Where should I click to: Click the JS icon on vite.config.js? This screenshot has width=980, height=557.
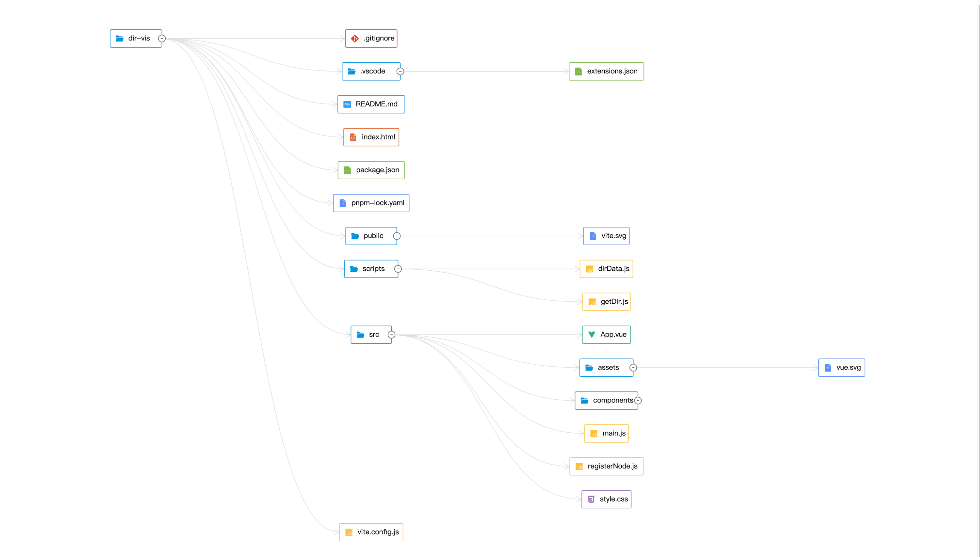349,533
